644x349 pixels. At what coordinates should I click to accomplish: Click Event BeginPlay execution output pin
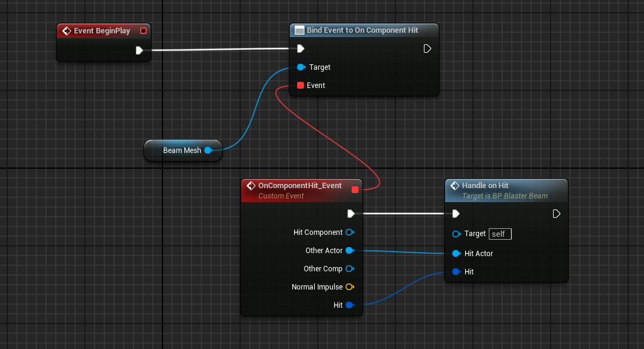[139, 50]
